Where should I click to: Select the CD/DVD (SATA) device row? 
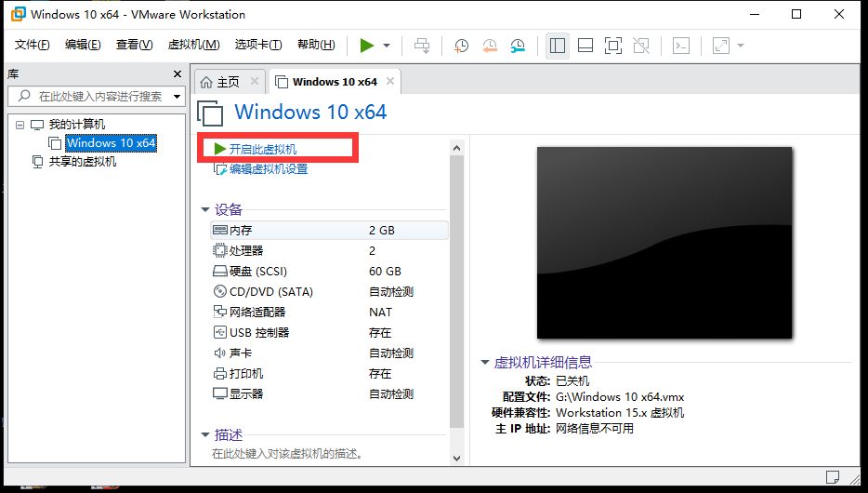pos(329,292)
